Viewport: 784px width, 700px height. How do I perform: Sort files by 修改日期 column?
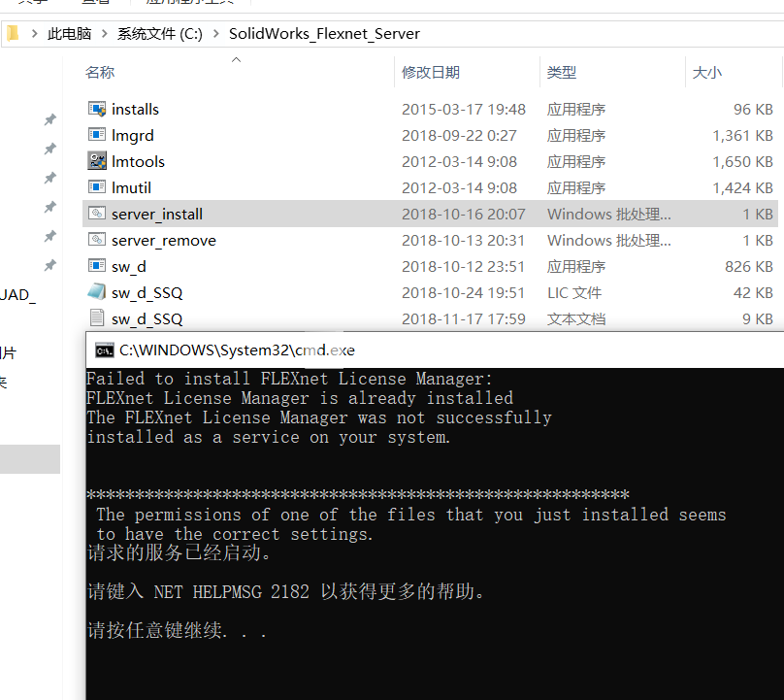(431, 72)
